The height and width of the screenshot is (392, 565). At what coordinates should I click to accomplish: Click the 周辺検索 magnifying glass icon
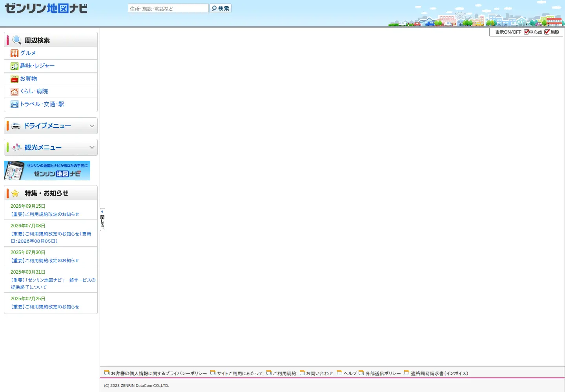pos(16,40)
